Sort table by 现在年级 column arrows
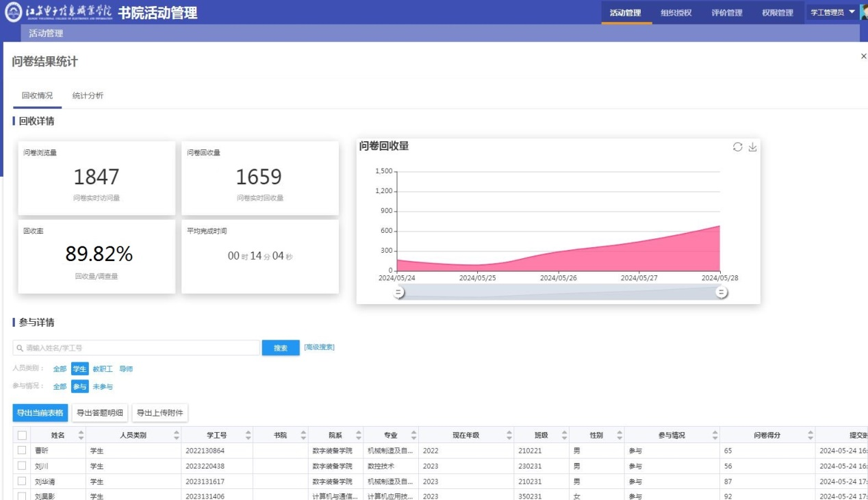The width and height of the screenshot is (868, 500). [x=509, y=435]
